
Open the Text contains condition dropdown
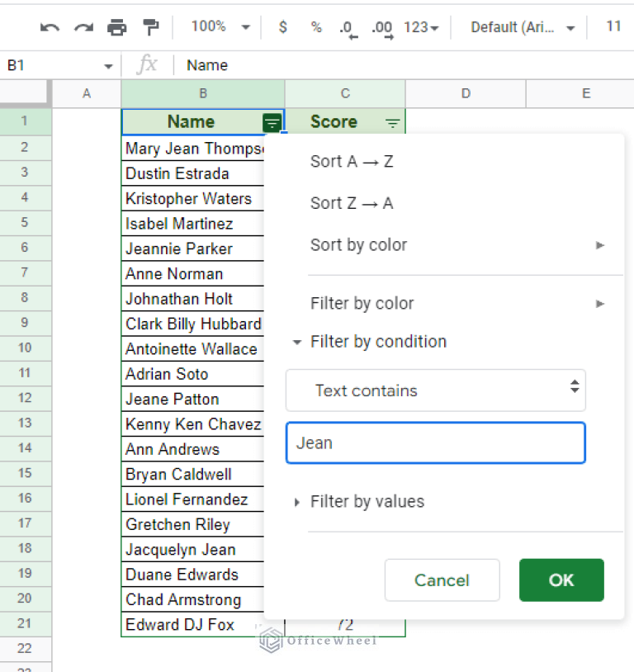tap(436, 390)
